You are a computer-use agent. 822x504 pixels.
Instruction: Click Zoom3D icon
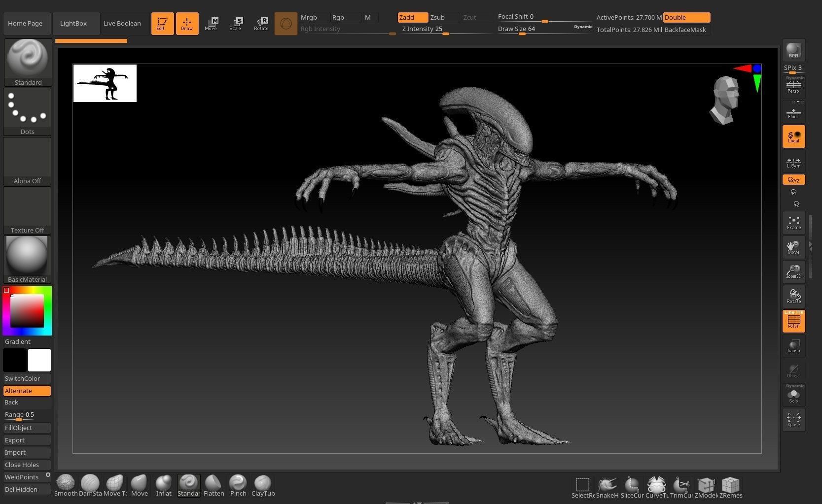(793, 272)
